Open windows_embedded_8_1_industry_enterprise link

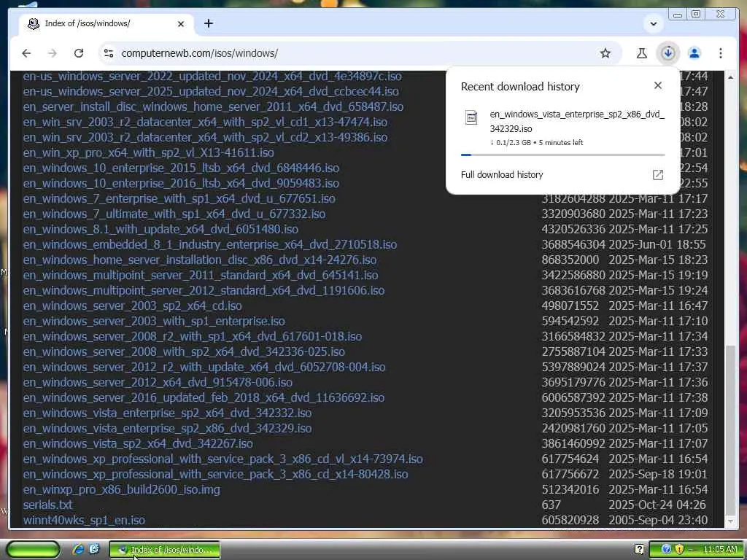click(210, 244)
